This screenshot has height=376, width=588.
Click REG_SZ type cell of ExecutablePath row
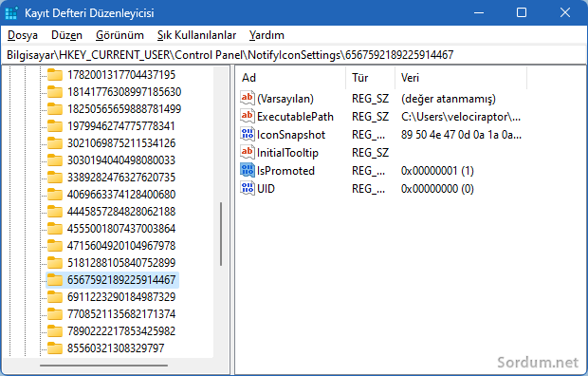click(370, 117)
